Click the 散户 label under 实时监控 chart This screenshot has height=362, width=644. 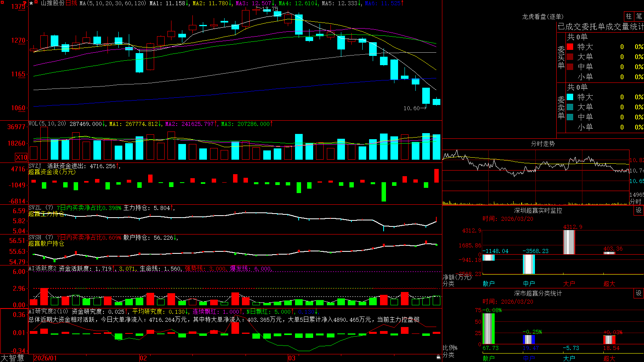[x=489, y=284]
